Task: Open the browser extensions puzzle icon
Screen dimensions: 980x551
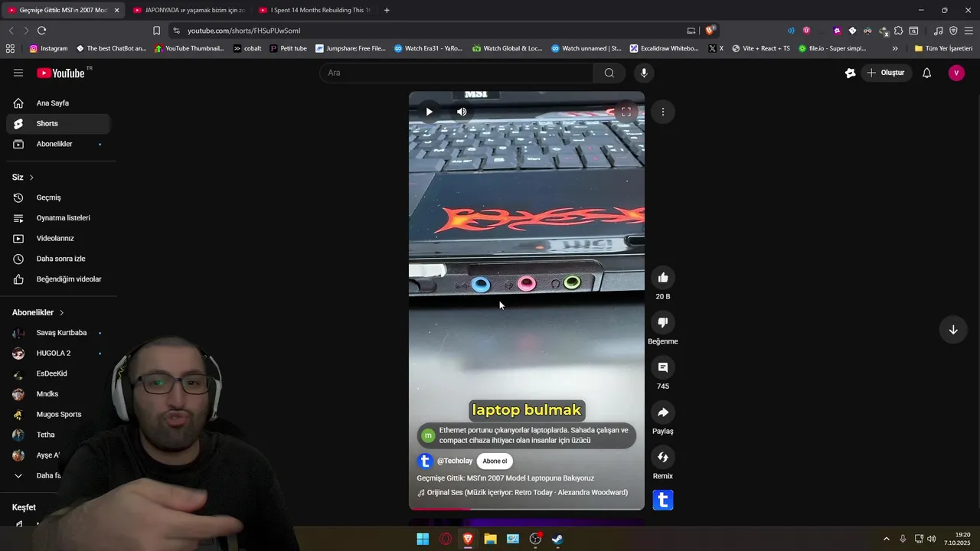Action: (x=898, y=31)
